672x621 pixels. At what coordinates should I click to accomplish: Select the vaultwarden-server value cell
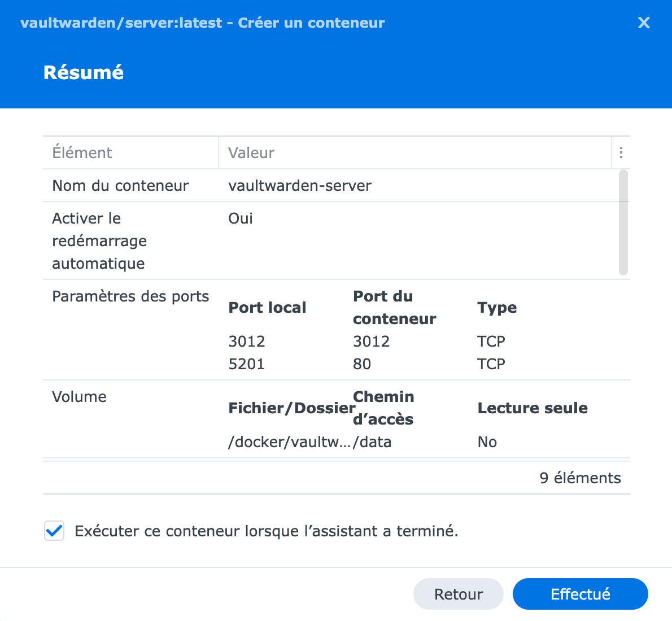300,186
